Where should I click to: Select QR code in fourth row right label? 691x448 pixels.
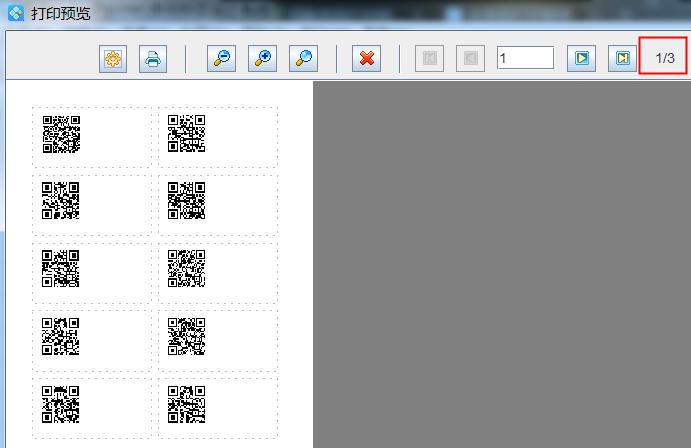(x=186, y=337)
